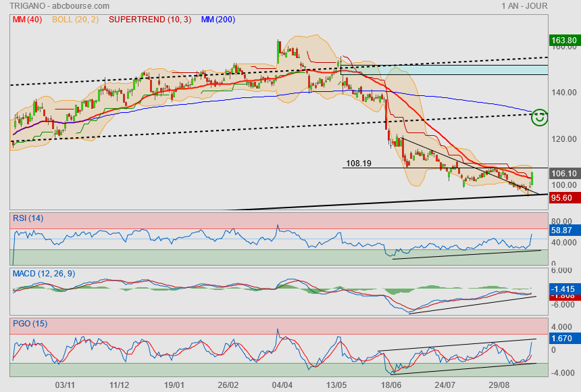Click the 1 AN - JOUR period label
Image resolution: width=581 pixels, height=392 pixels.
point(524,6)
